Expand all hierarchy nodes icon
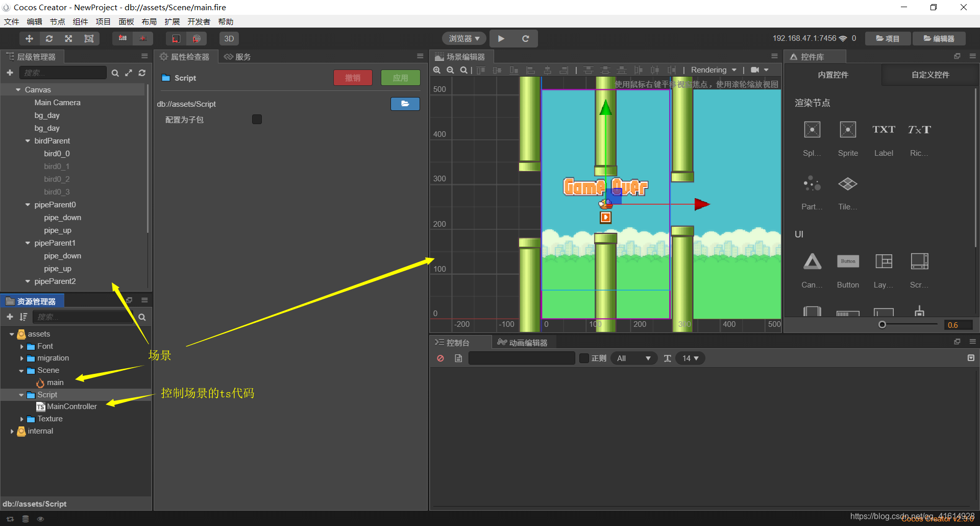This screenshot has width=980, height=526. pyautogui.click(x=129, y=73)
